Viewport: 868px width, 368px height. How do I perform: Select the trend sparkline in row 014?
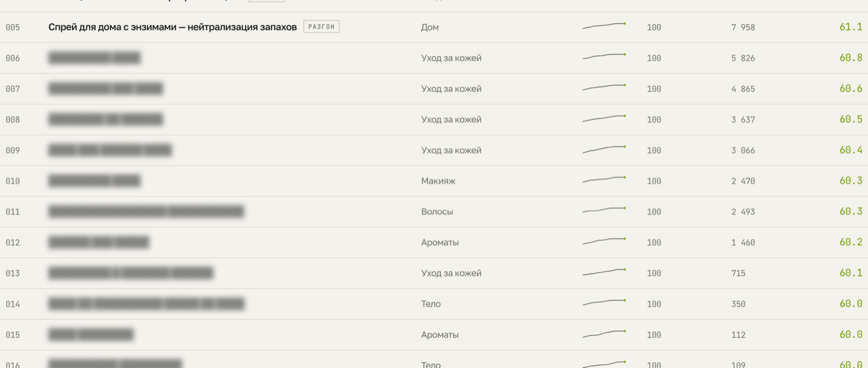(604, 302)
